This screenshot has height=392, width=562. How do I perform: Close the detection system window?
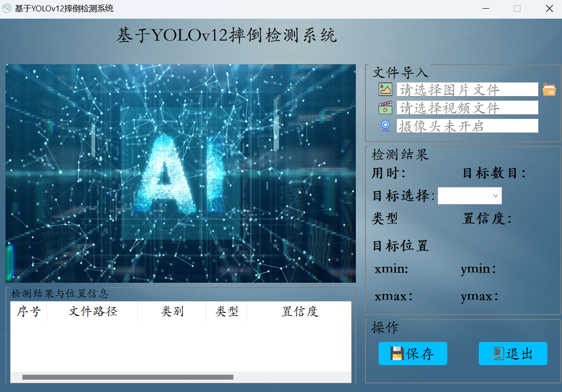click(549, 9)
